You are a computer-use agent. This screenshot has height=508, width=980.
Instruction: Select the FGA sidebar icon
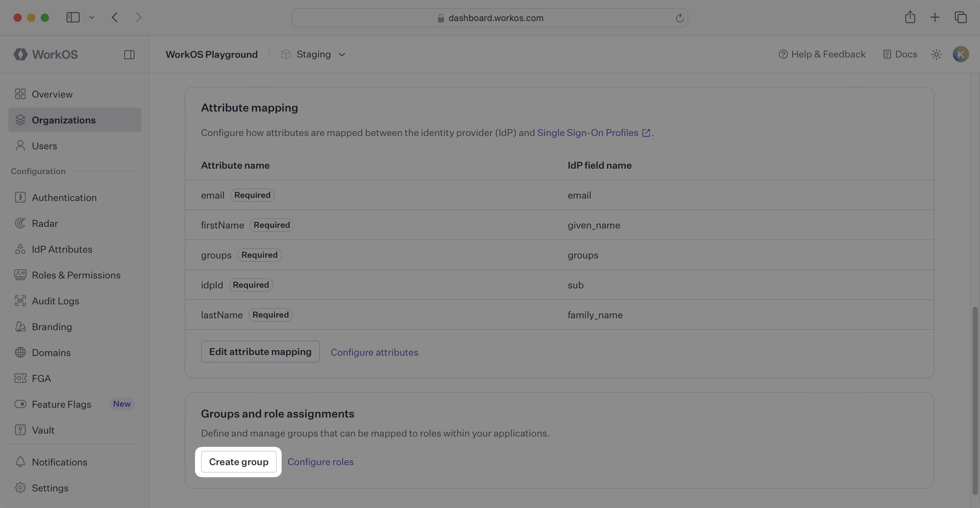click(x=20, y=378)
